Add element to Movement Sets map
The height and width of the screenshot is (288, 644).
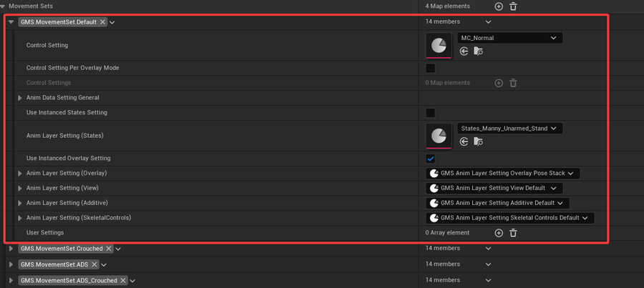click(499, 6)
